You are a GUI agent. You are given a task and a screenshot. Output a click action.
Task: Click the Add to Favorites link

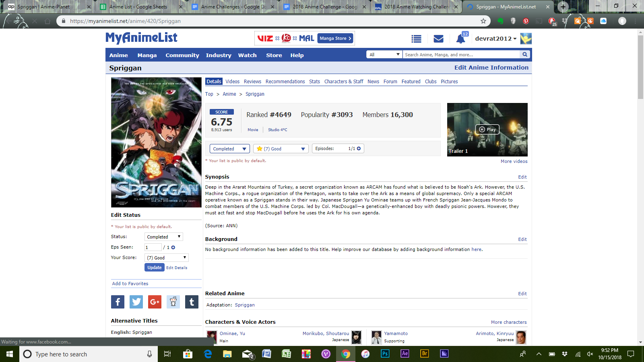tap(130, 284)
